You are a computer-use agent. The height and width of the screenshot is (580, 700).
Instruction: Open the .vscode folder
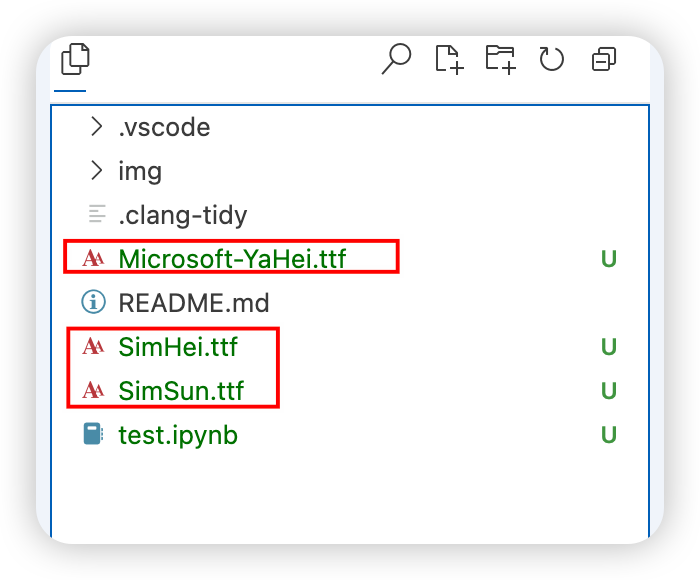point(164,127)
